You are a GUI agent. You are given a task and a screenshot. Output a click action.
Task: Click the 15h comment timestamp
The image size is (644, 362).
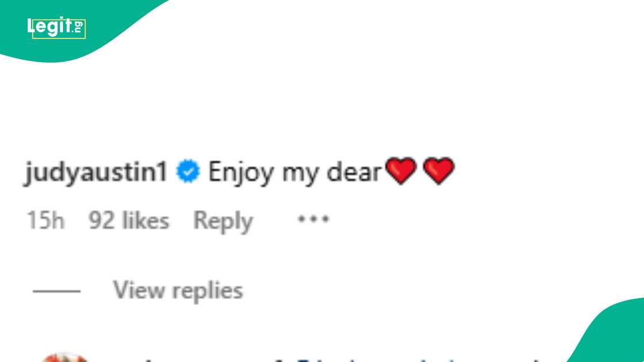(x=45, y=221)
